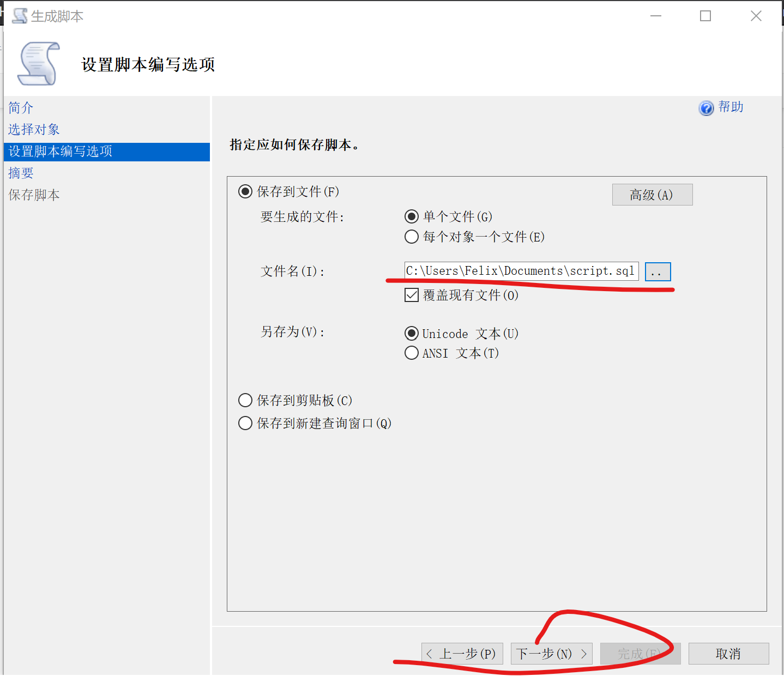Image resolution: width=784 pixels, height=676 pixels.
Task: Click the 高级(A) button
Action: (x=652, y=195)
